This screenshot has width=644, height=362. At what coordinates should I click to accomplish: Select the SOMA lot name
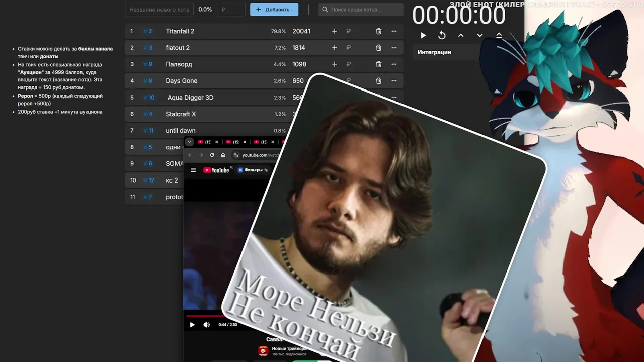point(174,164)
